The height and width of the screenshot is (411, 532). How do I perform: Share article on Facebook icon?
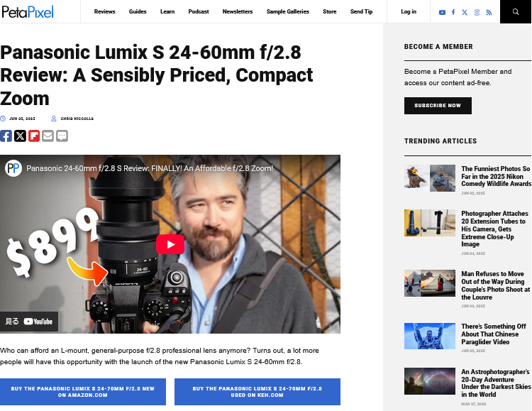point(6,136)
